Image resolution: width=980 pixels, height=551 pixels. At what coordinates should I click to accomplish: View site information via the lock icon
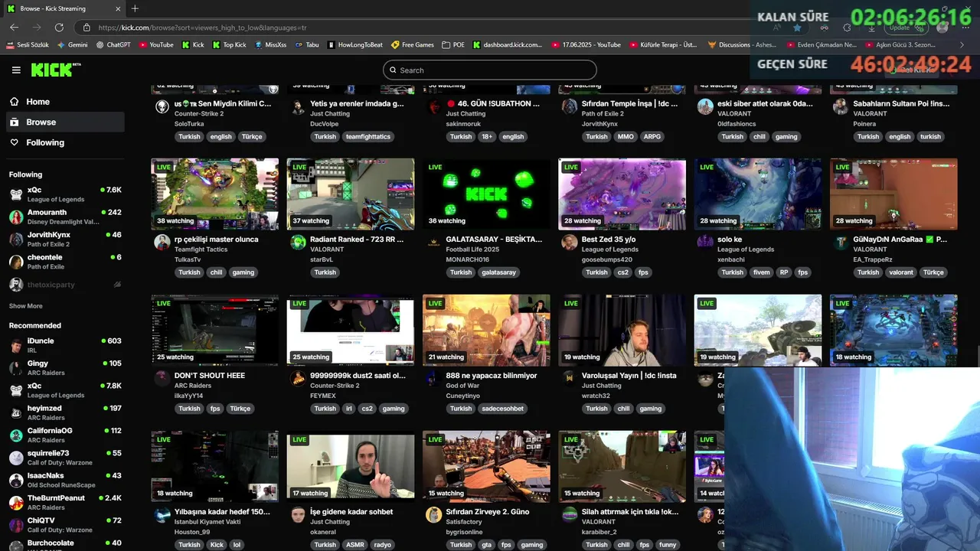coord(87,28)
